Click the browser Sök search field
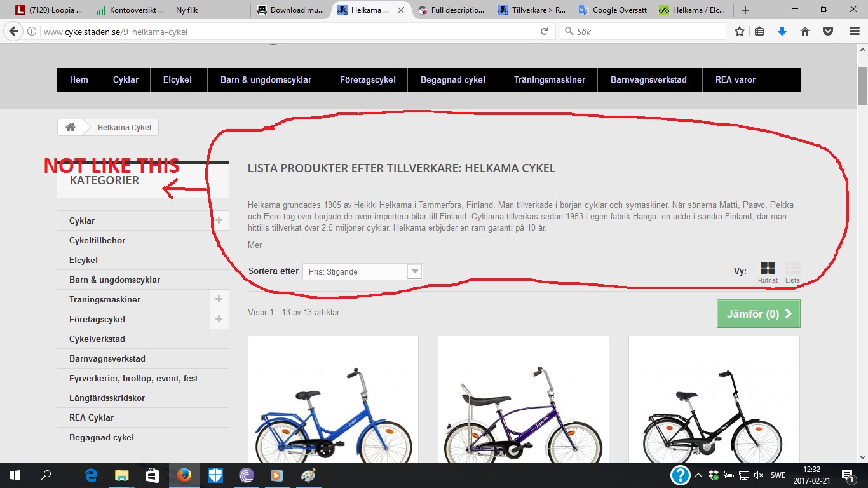Screen dimensions: 868x488 tap(642, 32)
